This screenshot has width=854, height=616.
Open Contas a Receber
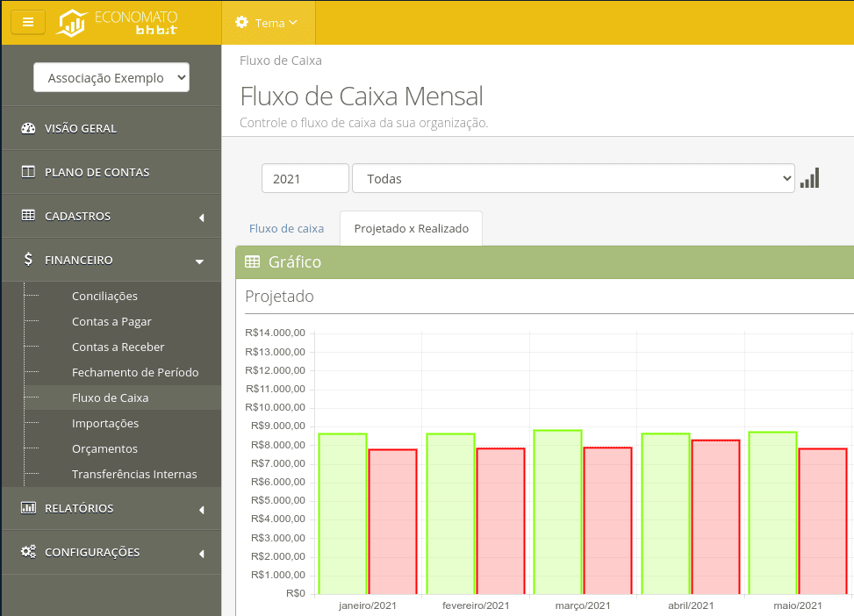tap(118, 347)
